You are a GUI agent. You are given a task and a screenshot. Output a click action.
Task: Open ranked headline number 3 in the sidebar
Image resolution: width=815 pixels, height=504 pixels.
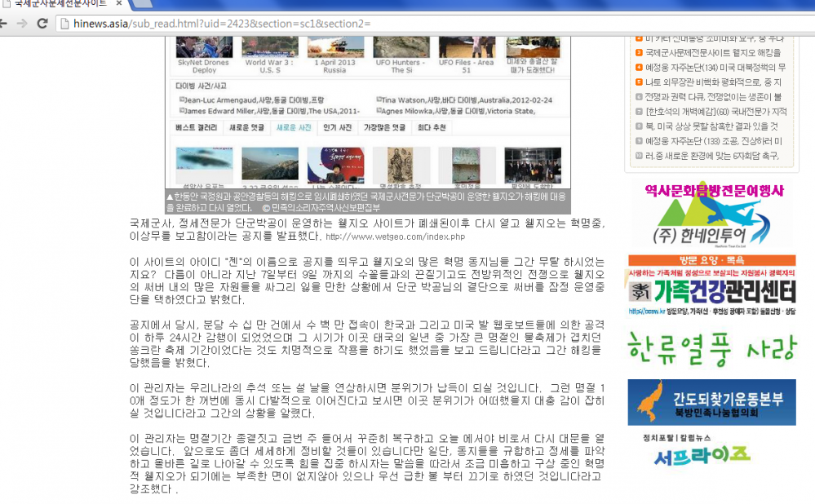712,53
